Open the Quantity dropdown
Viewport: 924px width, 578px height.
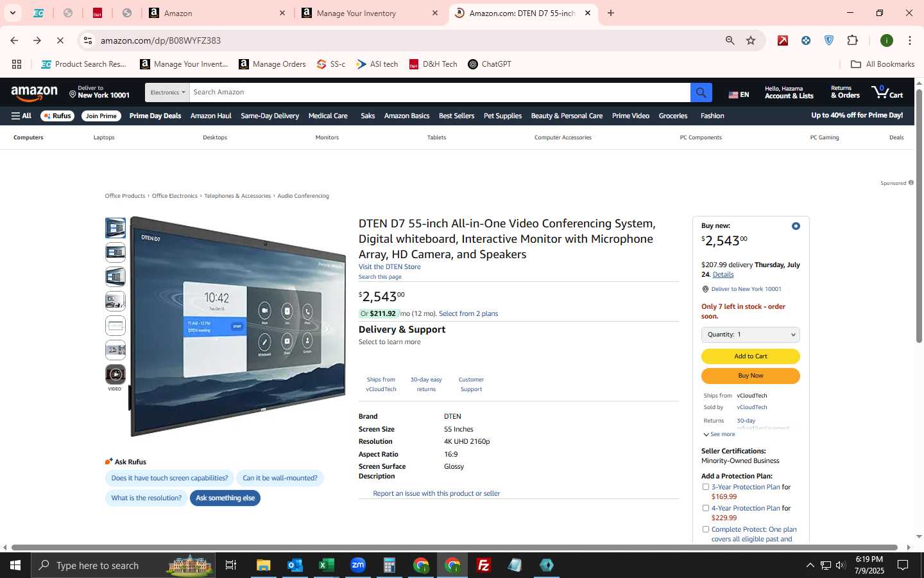(x=750, y=335)
